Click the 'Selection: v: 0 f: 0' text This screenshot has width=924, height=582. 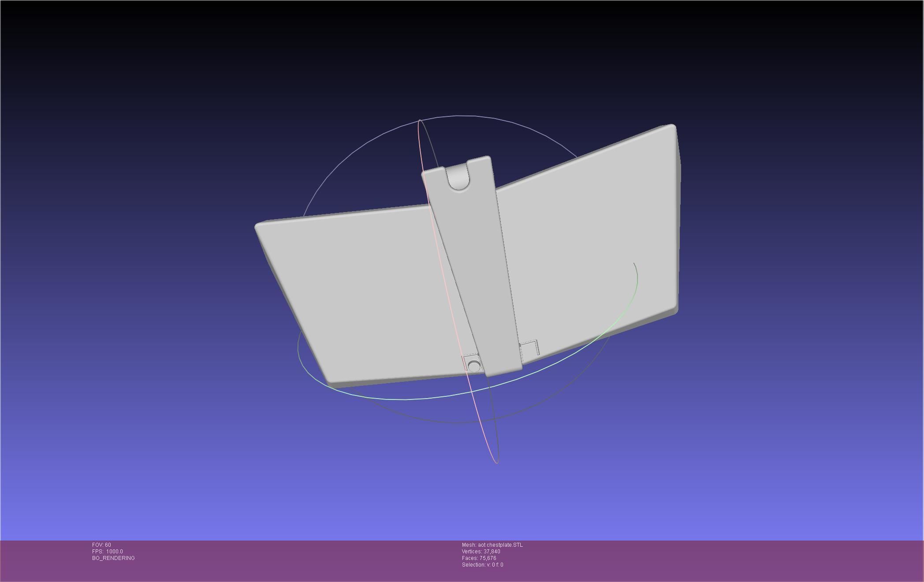[x=483, y=565]
